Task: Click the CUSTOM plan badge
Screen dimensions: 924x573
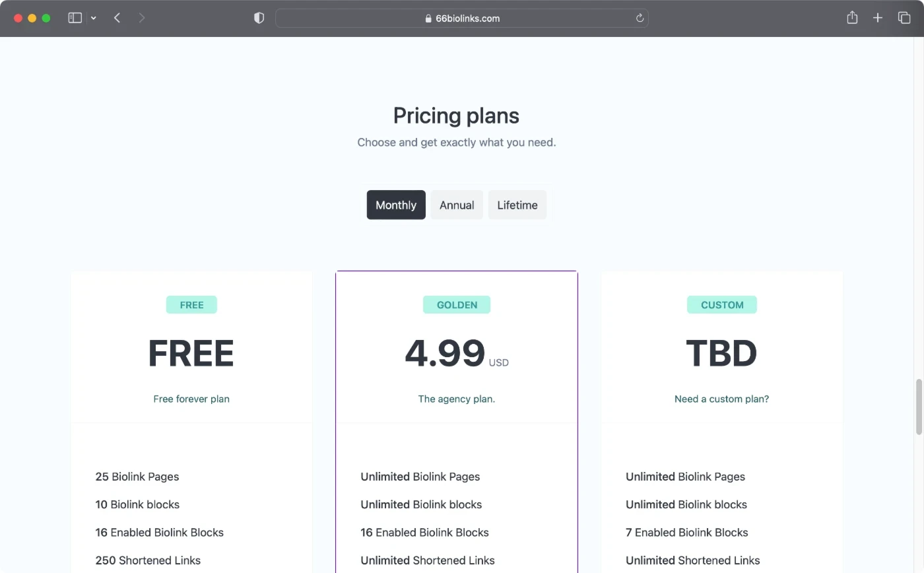Action: coord(721,305)
